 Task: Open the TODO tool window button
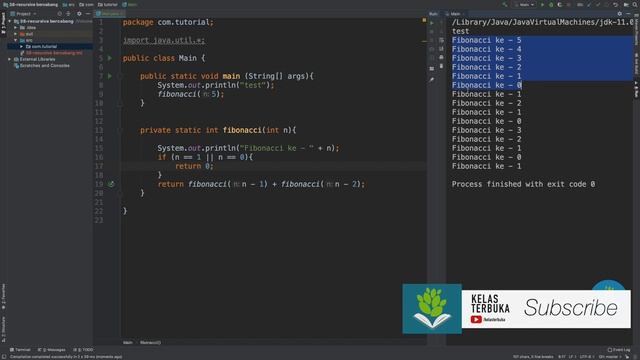[x=83, y=350]
